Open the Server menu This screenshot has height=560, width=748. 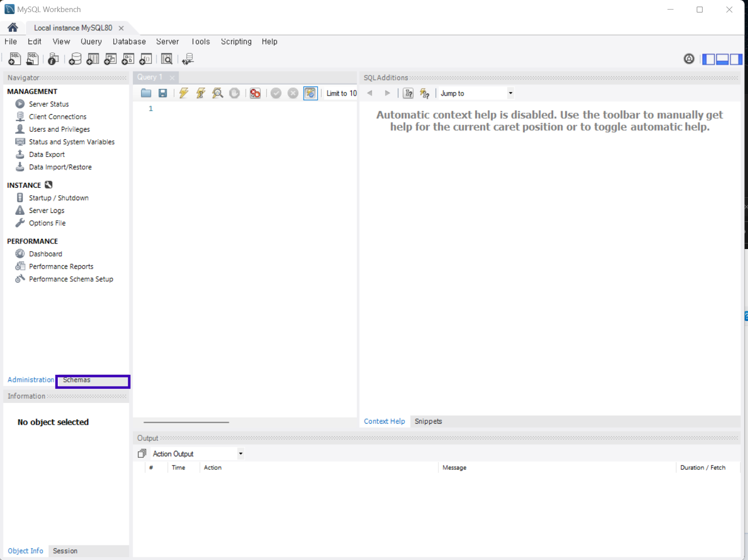168,42
